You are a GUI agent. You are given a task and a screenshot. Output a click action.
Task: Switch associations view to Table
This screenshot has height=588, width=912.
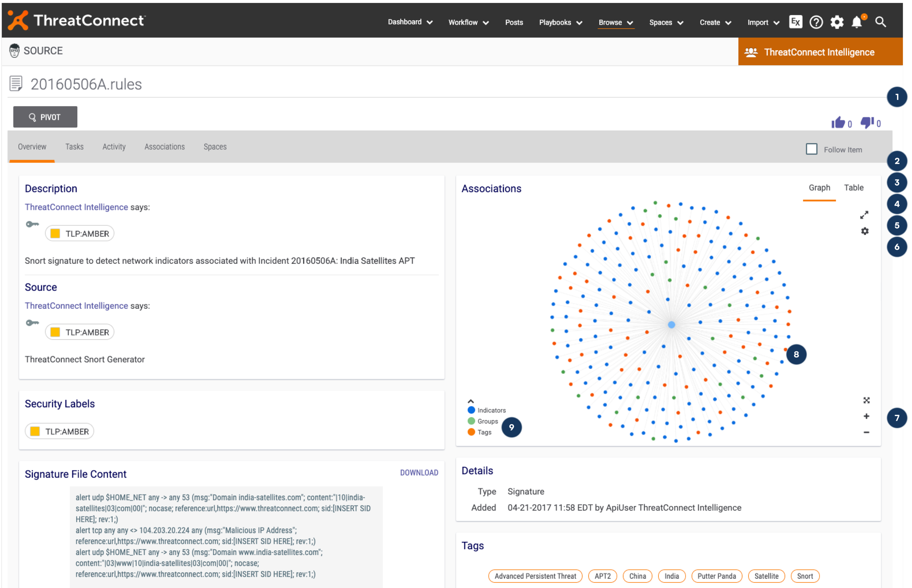854,188
